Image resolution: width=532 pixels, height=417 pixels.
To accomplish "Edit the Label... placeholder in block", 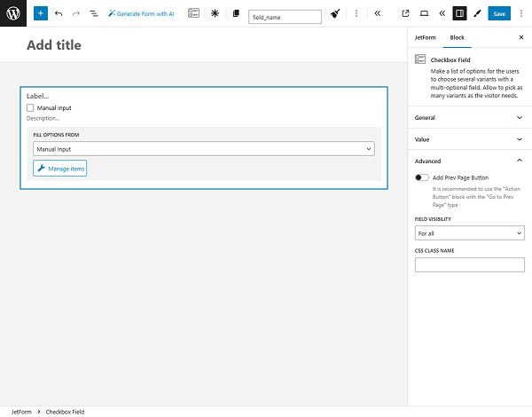I will click(x=37, y=96).
